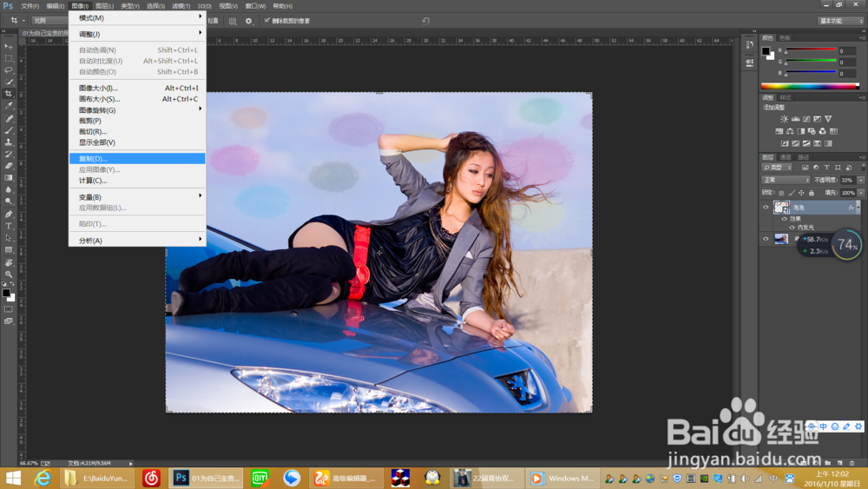The image size is (868, 489).
Task: Toggle lock position icon
Action: coord(801,193)
